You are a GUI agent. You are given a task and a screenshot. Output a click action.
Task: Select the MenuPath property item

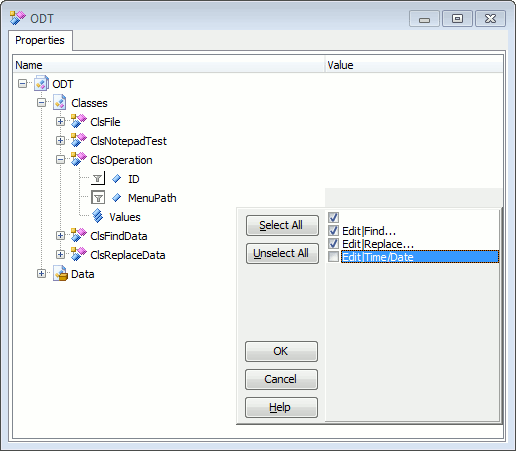[x=152, y=198]
